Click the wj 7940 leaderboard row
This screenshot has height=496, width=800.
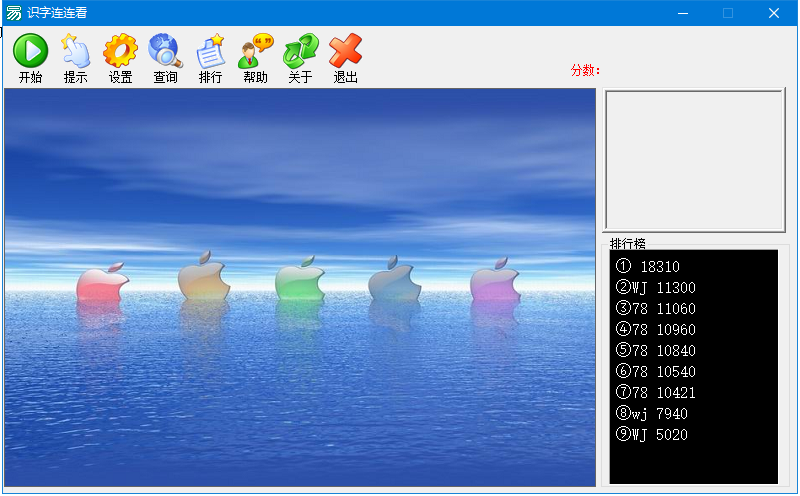(x=652, y=414)
